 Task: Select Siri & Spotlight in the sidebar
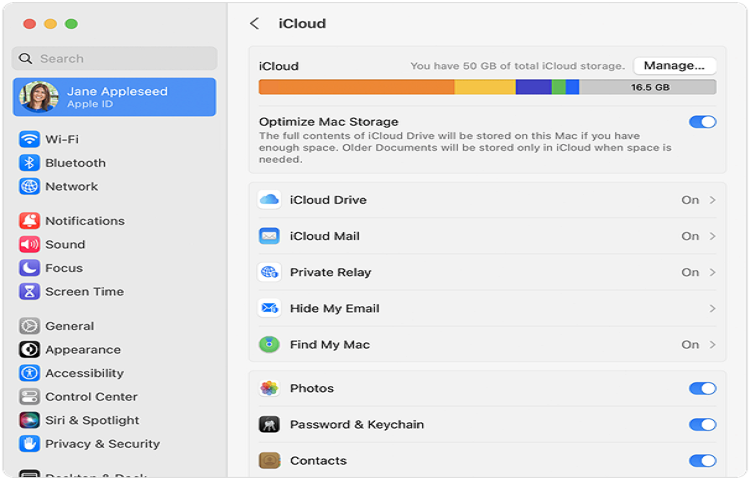click(92, 421)
